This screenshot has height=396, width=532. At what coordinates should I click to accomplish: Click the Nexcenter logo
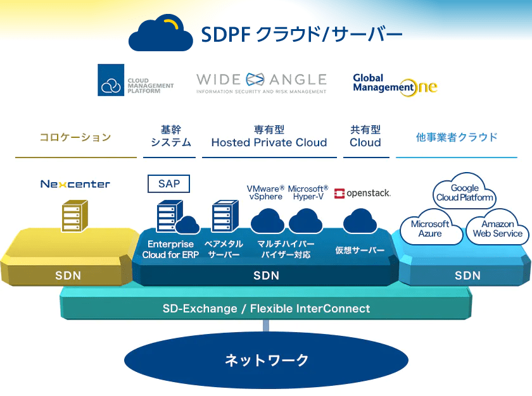pyautogui.click(x=75, y=184)
